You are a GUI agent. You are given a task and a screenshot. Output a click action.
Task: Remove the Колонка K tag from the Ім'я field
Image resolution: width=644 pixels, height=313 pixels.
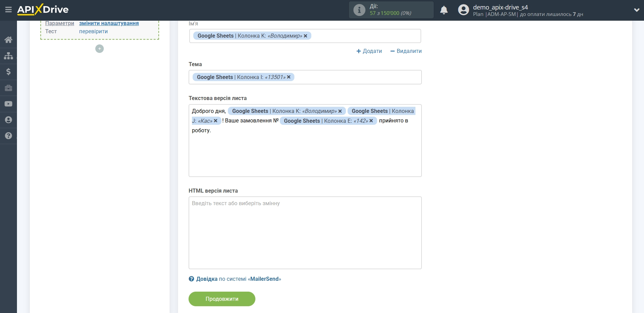coord(306,36)
